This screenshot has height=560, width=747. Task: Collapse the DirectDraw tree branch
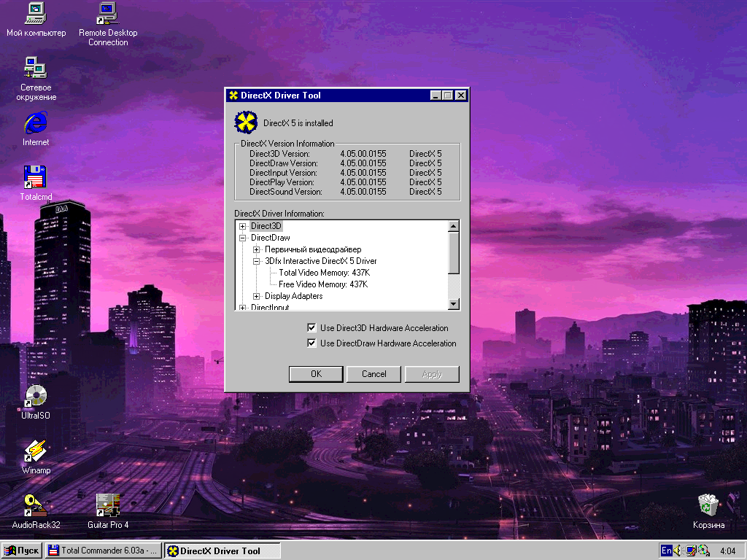click(244, 238)
